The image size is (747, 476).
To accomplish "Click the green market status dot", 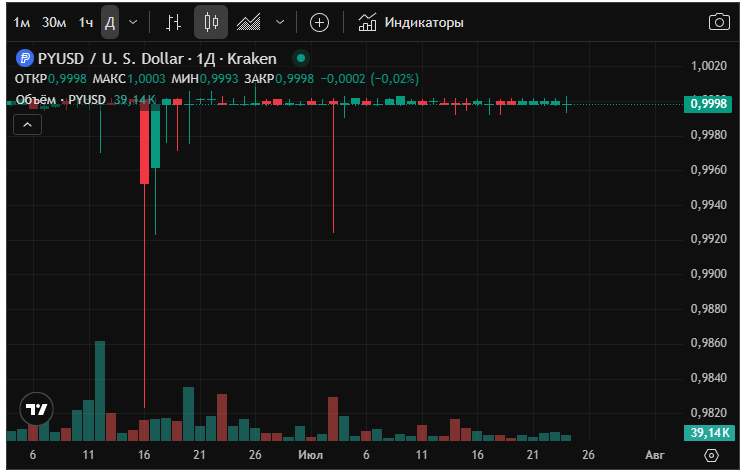I will point(301,58).
